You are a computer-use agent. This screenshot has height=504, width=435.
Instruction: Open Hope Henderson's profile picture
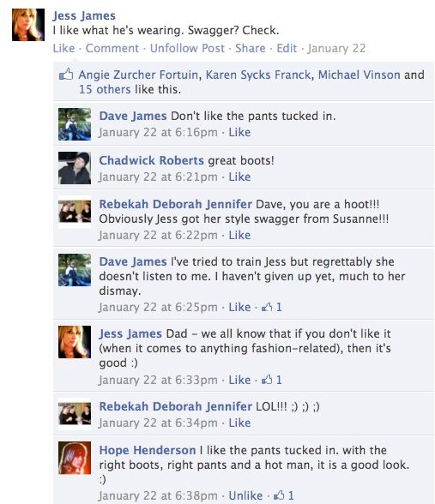click(x=75, y=458)
